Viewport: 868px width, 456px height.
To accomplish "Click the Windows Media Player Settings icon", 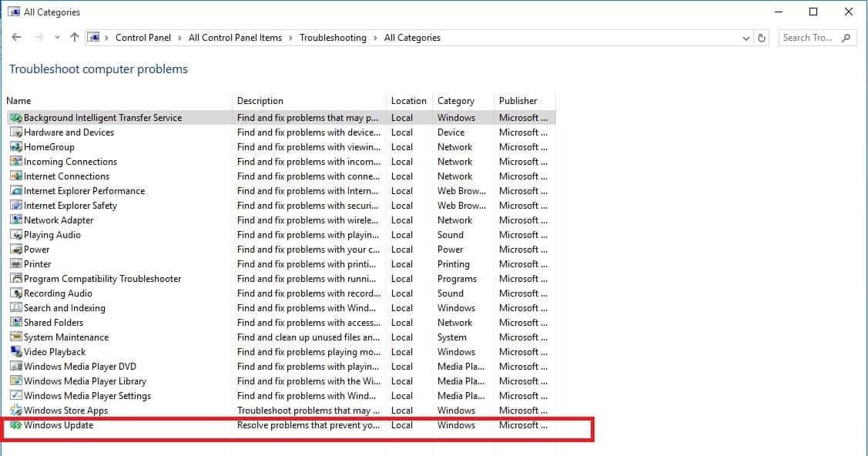I will tap(16, 396).
